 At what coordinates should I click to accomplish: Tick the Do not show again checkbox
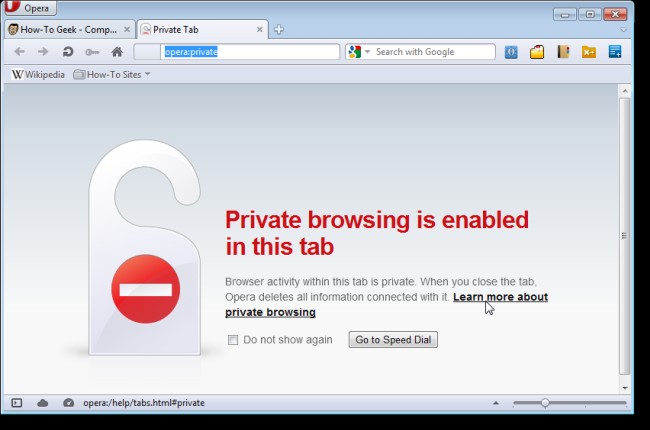pyautogui.click(x=233, y=340)
